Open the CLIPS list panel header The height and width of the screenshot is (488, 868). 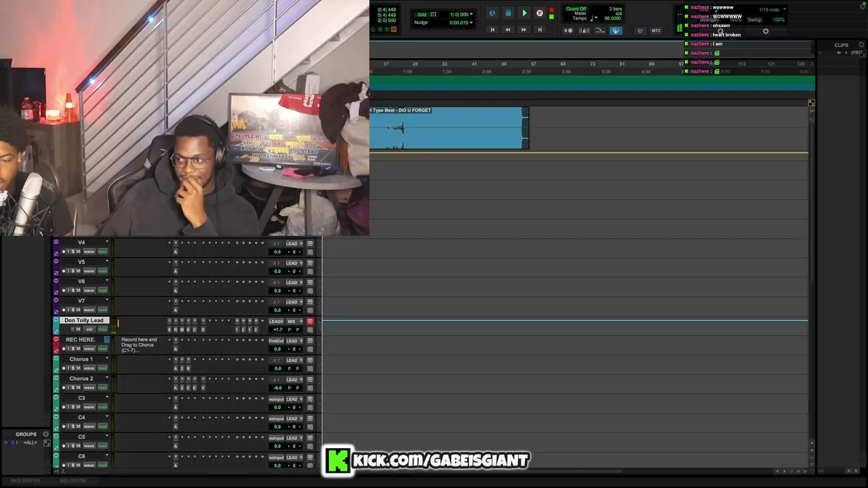pyautogui.click(x=841, y=45)
